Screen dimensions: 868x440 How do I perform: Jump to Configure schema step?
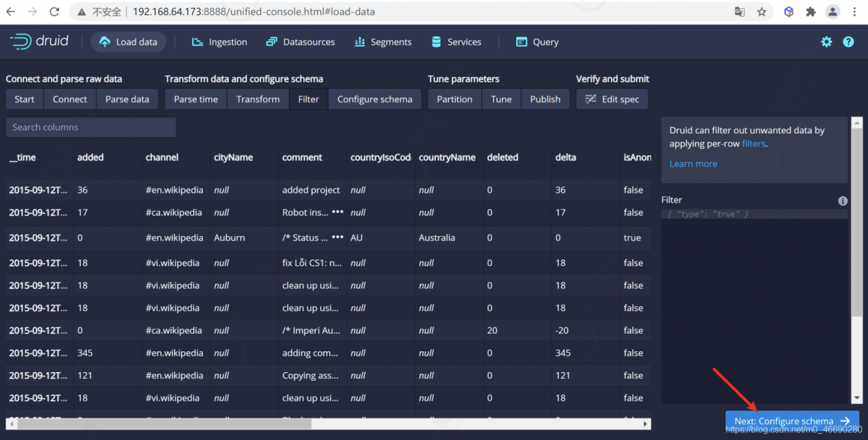[375, 99]
